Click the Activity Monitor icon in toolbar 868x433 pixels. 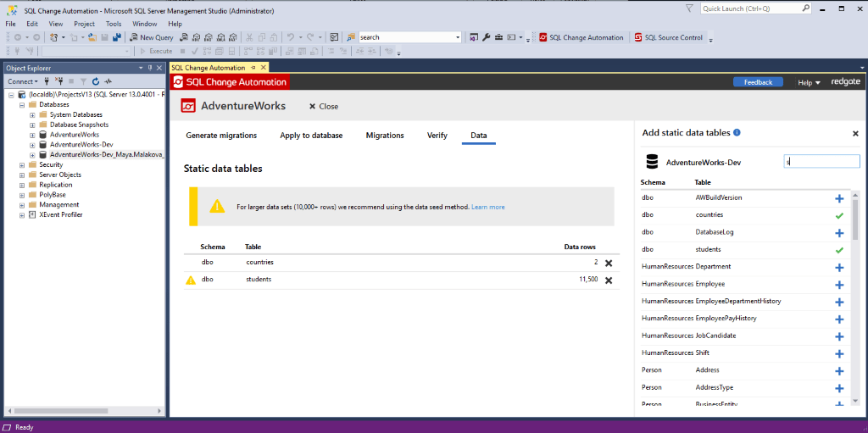tap(334, 37)
